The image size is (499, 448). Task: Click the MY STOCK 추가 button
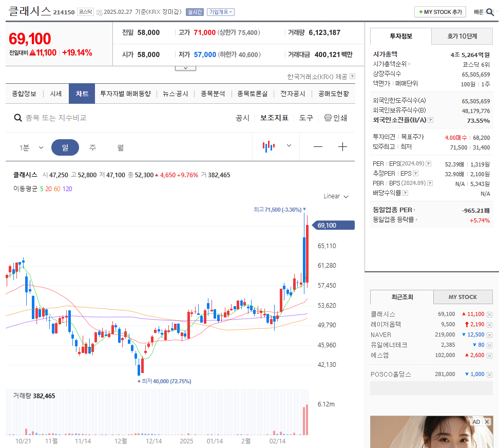440,12
